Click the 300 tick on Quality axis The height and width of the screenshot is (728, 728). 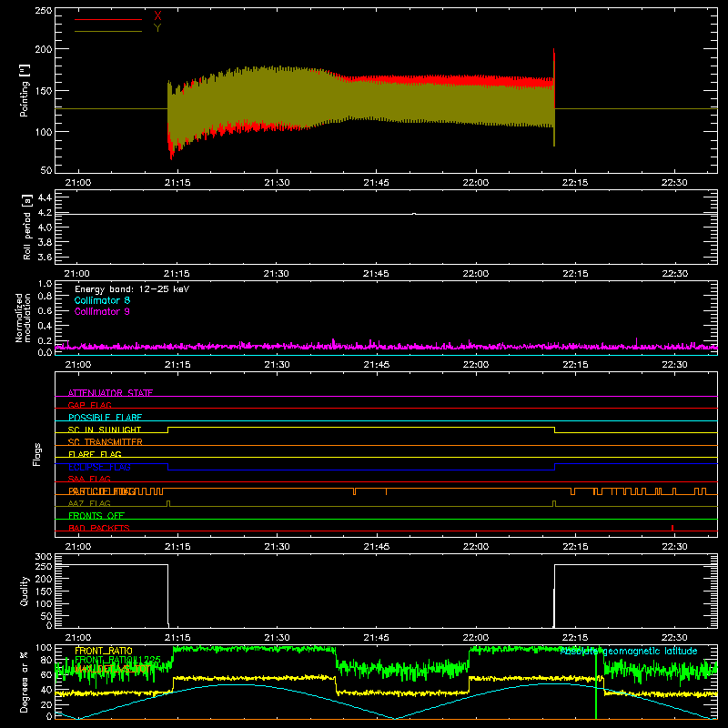tap(43, 557)
